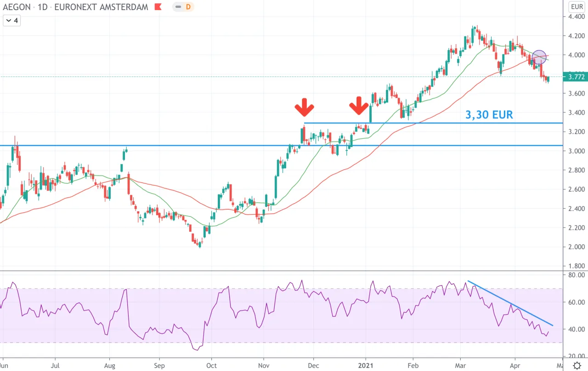Select the blue RSI downtrend line
The width and height of the screenshot is (588, 371).
510,303
